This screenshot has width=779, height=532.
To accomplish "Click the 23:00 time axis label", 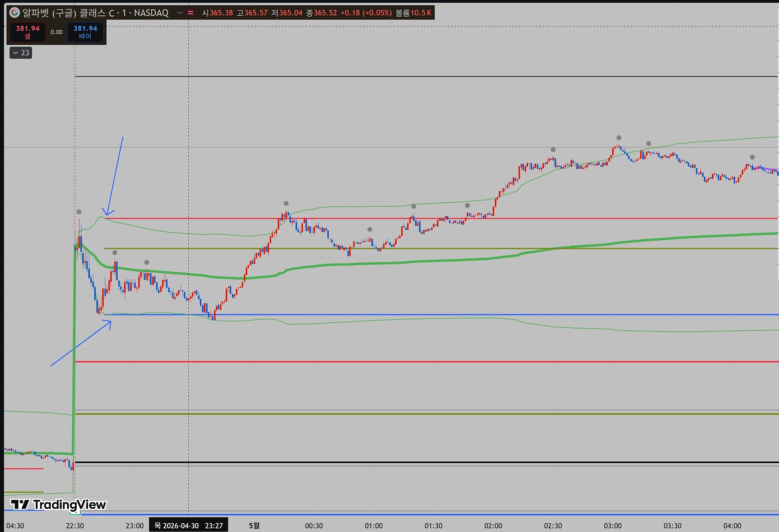I will (x=135, y=526).
